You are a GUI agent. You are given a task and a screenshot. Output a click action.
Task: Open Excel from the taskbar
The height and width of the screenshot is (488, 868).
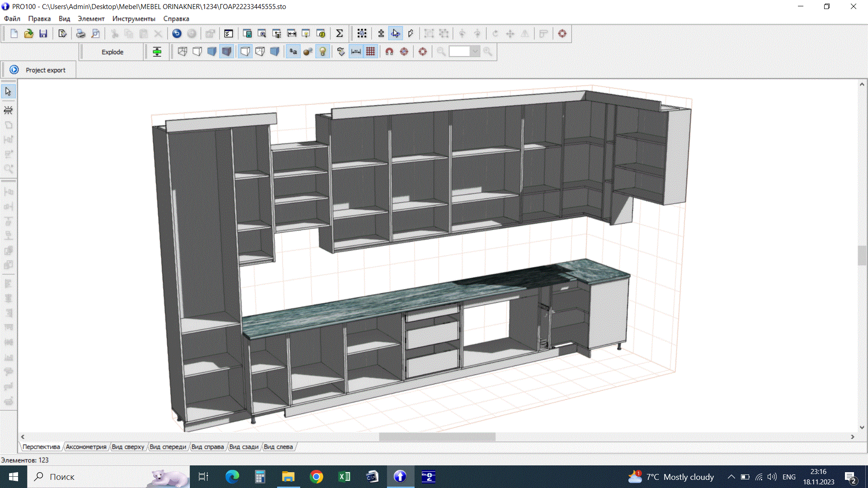(344, 477)
